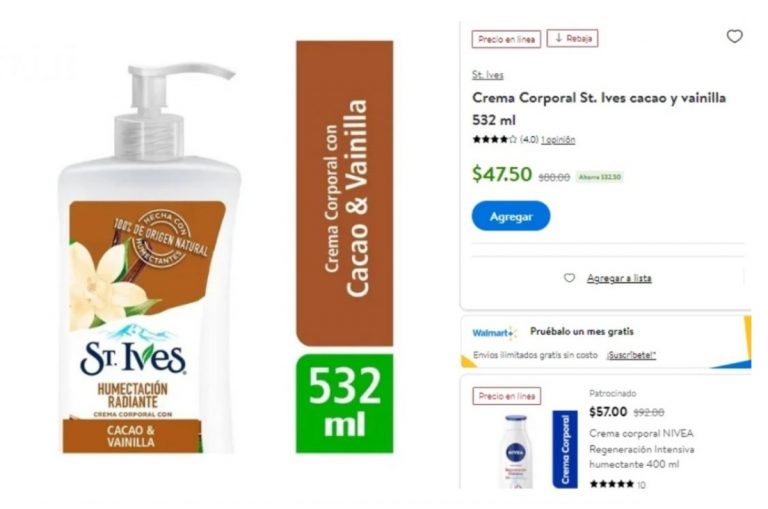Click the product star rating

(x=494, y=140)
